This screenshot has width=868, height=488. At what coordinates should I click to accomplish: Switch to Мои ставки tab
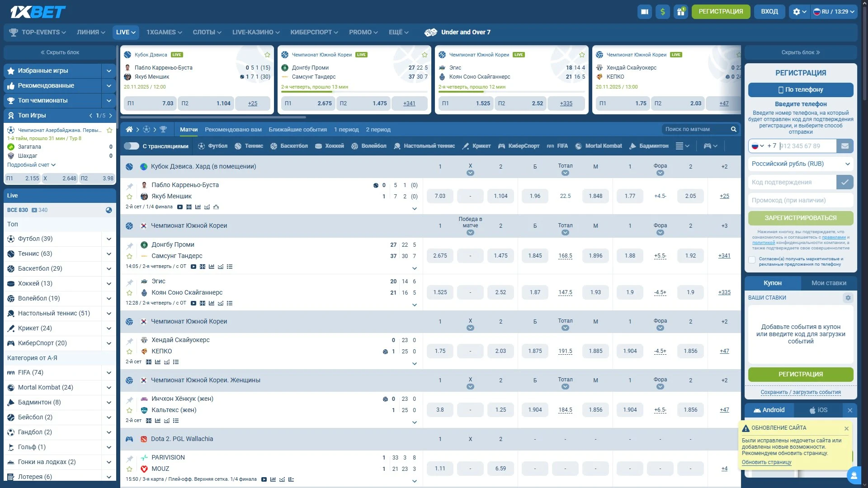pyautogui.click(x=828, y=283)
